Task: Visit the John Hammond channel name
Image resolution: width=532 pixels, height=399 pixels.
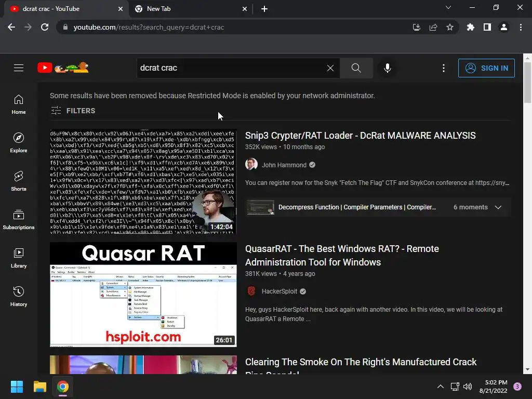Action: 284,165
